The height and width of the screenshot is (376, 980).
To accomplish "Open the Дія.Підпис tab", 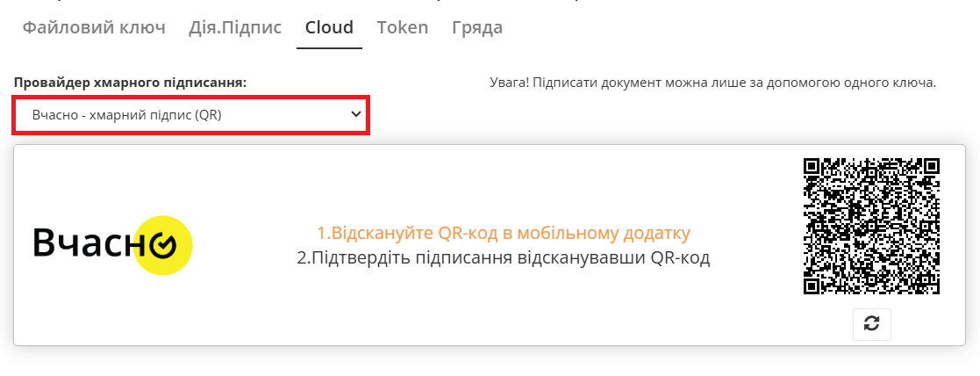I will click(235, 27).
